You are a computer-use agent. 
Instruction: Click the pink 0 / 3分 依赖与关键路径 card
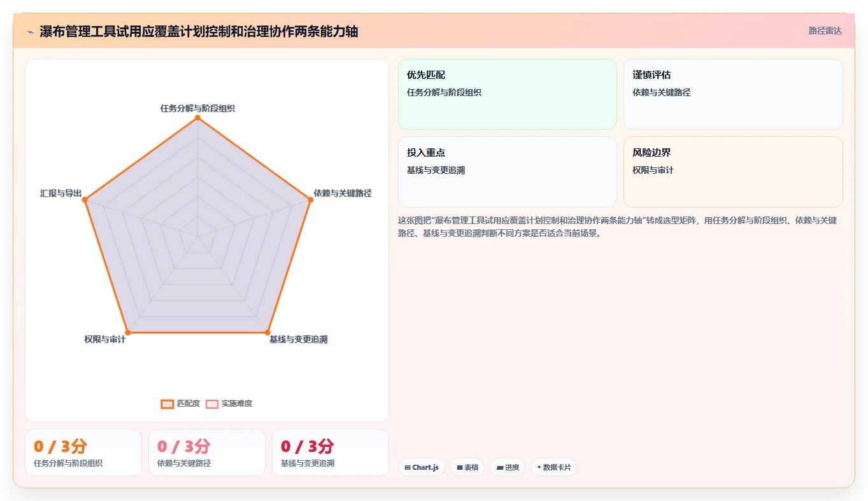pyautogui.click(x=207, y=453)
